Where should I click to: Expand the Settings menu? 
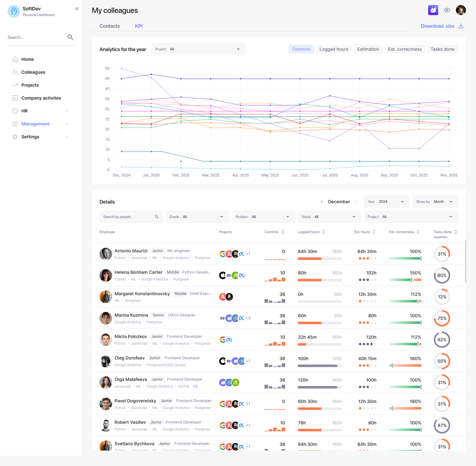coord(67,137)
